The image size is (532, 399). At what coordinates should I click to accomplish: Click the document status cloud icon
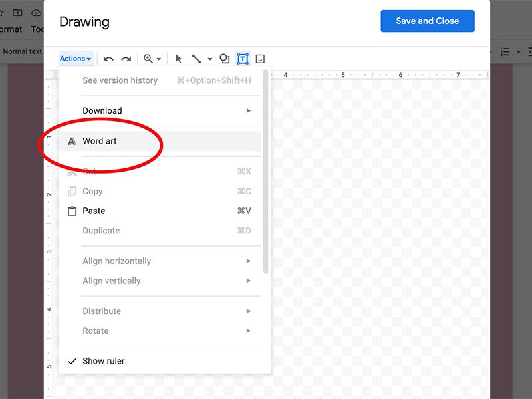(36, 12)
